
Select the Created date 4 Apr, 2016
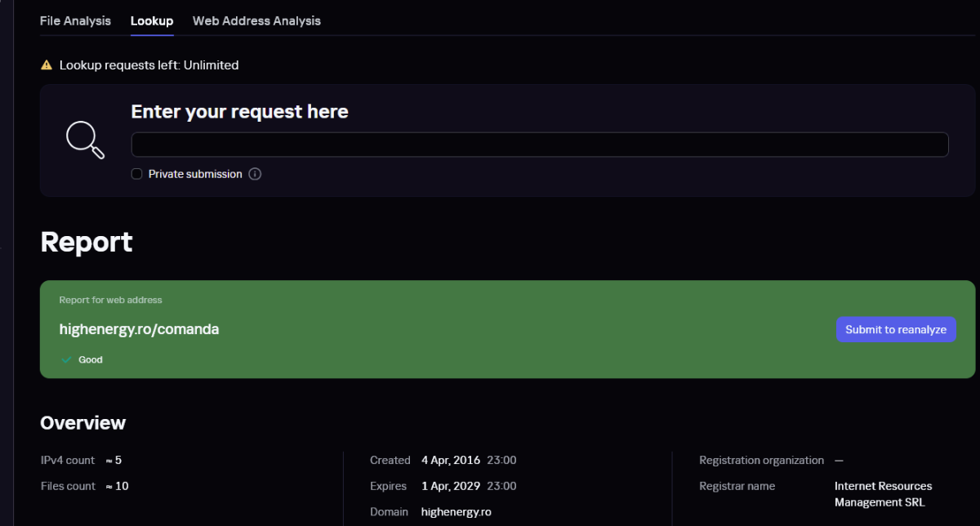pos(451,461)
